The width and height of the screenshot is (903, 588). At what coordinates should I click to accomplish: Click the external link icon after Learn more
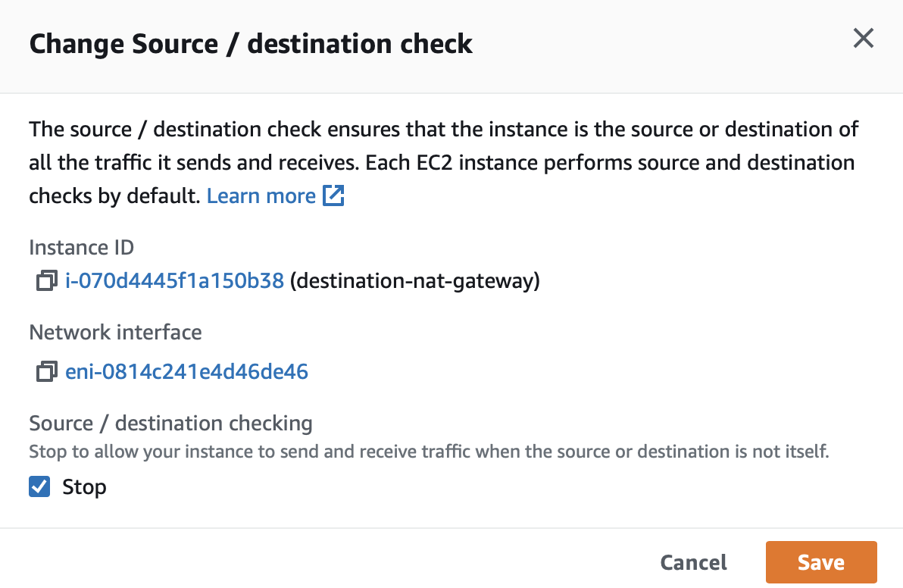(x=333, y=195)
